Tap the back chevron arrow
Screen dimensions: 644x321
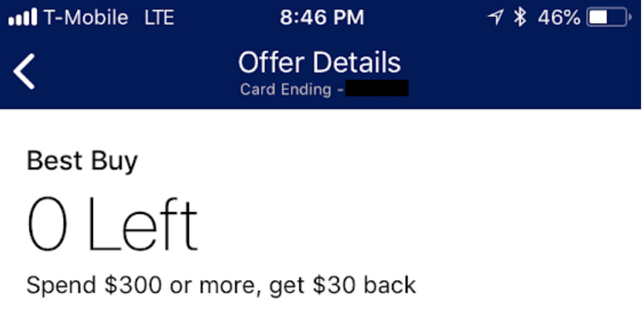[x=24, y=71]
